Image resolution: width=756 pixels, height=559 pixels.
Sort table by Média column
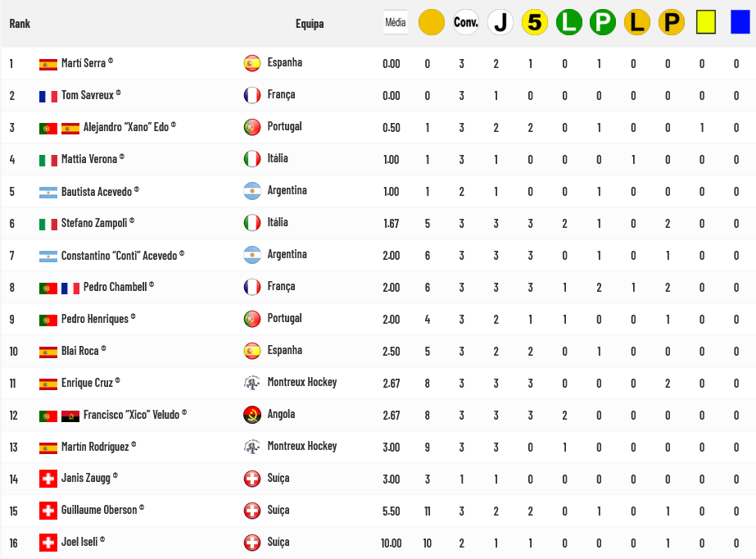point(396,23)
